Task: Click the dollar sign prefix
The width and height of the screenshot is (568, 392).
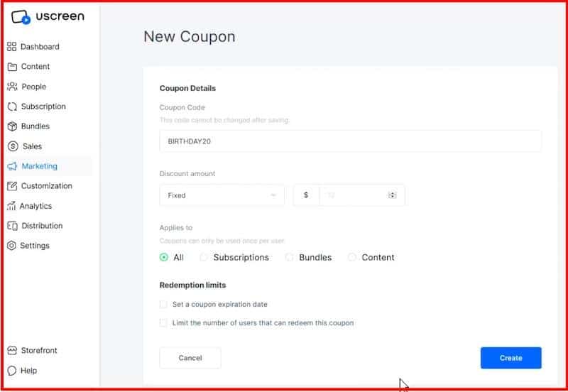Action: [x=306, y=195]
